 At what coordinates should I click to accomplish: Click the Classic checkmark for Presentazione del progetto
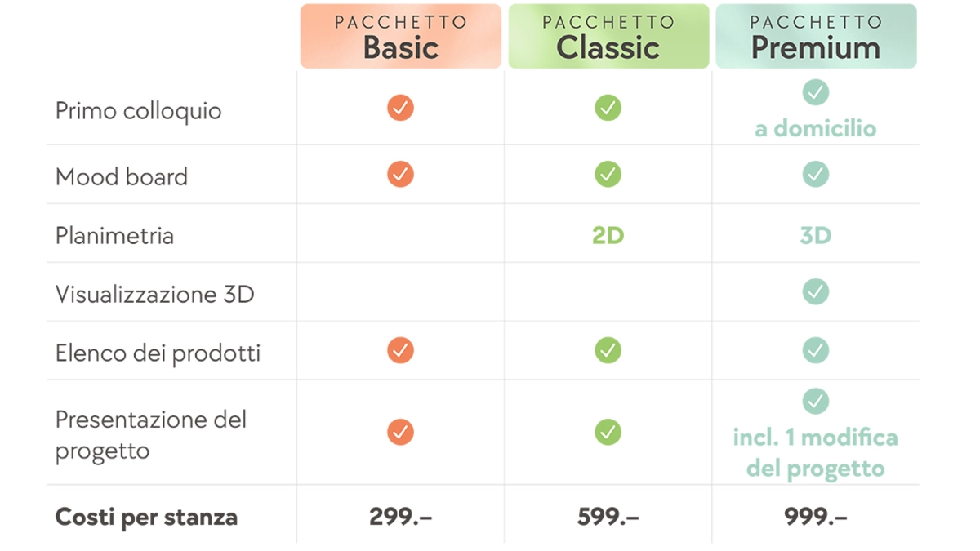608,432
